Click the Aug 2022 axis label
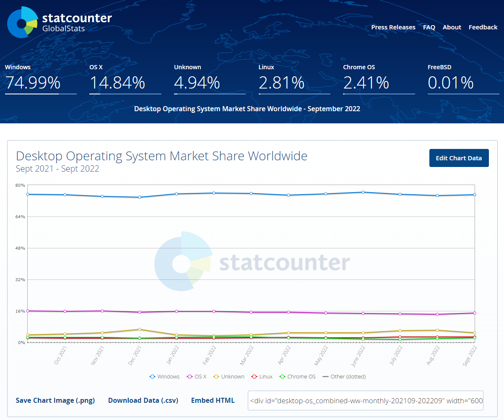 click(434, 355)
